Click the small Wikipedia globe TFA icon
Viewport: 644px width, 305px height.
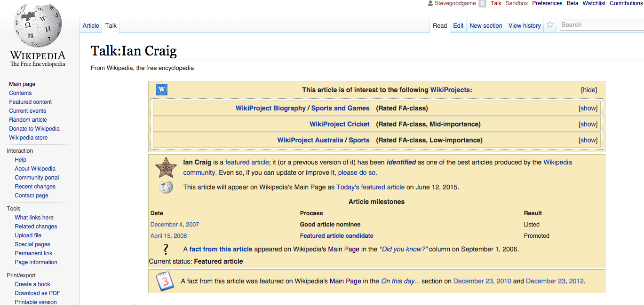166,187
